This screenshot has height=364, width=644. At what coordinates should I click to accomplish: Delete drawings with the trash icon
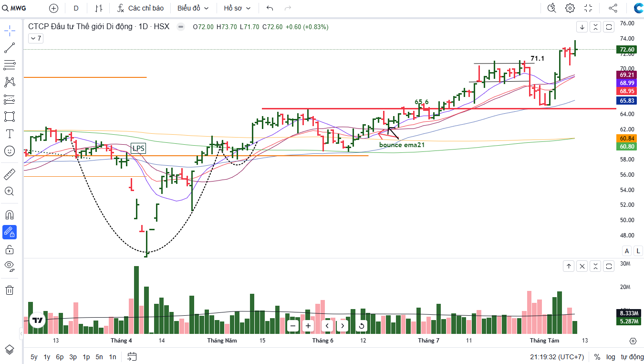pos(10,289)
